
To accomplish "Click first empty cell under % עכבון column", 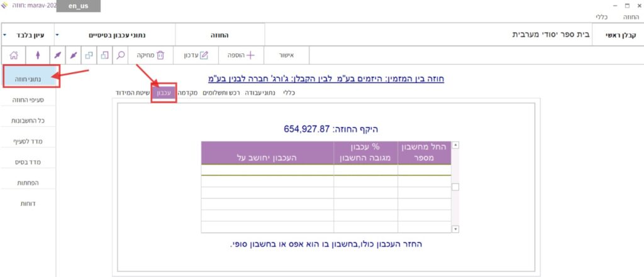I will point(365,170).
